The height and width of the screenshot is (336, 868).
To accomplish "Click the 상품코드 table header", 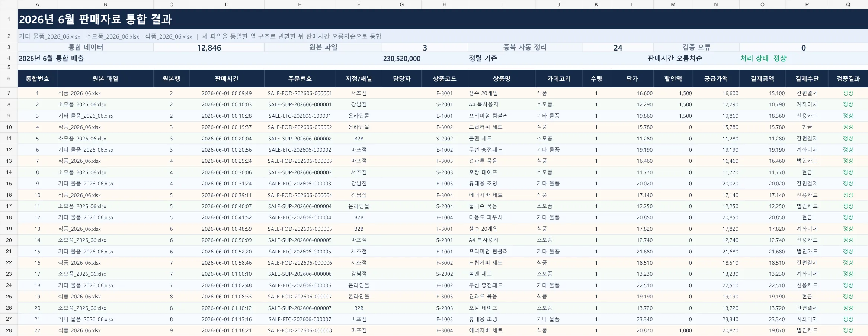I will coord(445,78).
